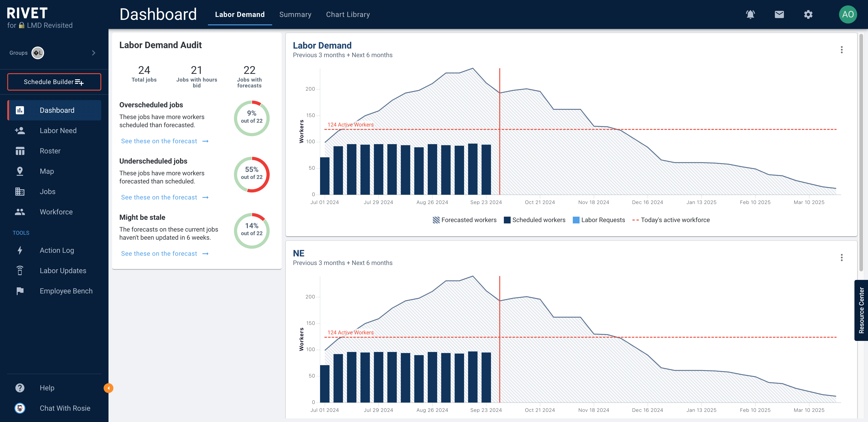Click the add-list icon on Schedule Builder

[x=79, y=82]
